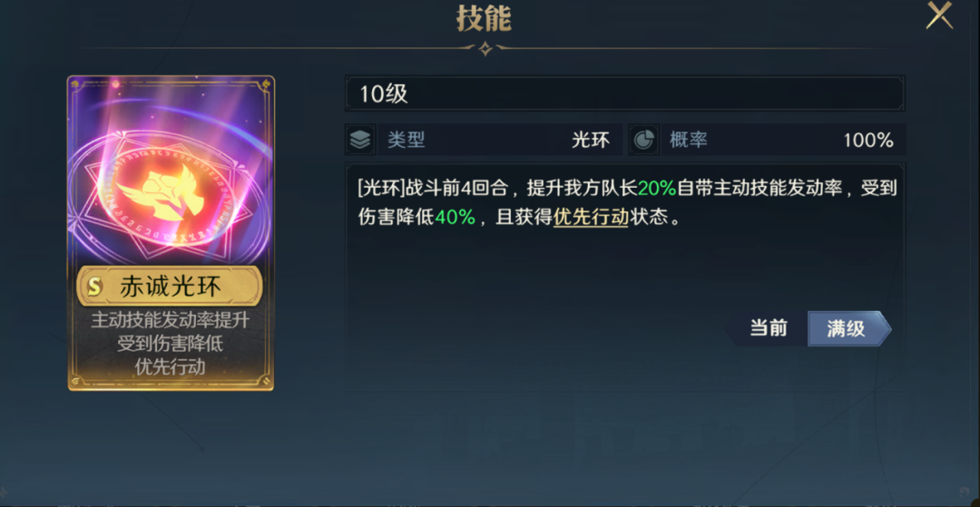Switch to the 当前 tab

coord(769,328)
